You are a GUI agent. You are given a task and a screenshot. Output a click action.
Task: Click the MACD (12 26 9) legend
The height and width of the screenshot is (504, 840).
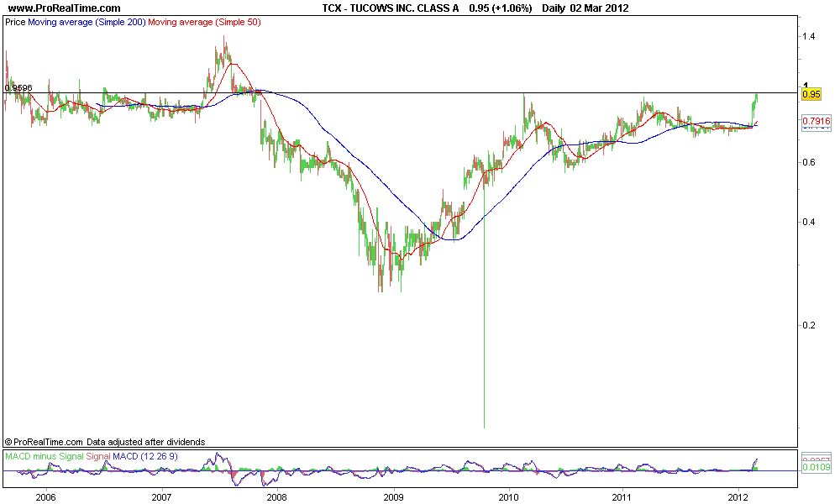click(x=145, y=456)
